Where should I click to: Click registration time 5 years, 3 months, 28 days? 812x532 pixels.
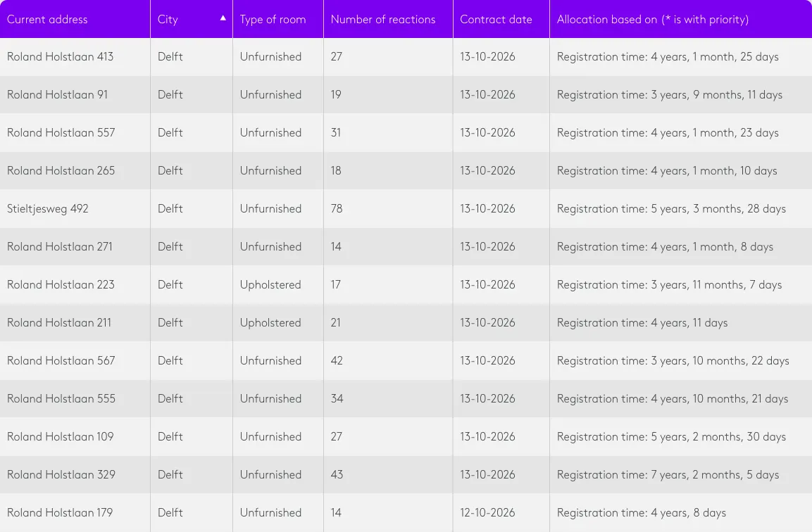point(671,208)
